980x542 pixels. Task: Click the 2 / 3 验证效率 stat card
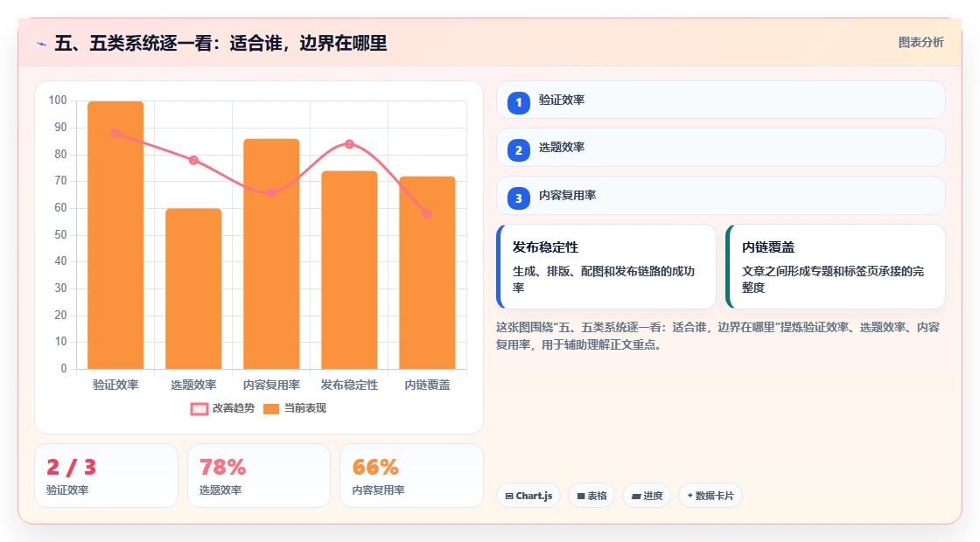click(106, 476)
